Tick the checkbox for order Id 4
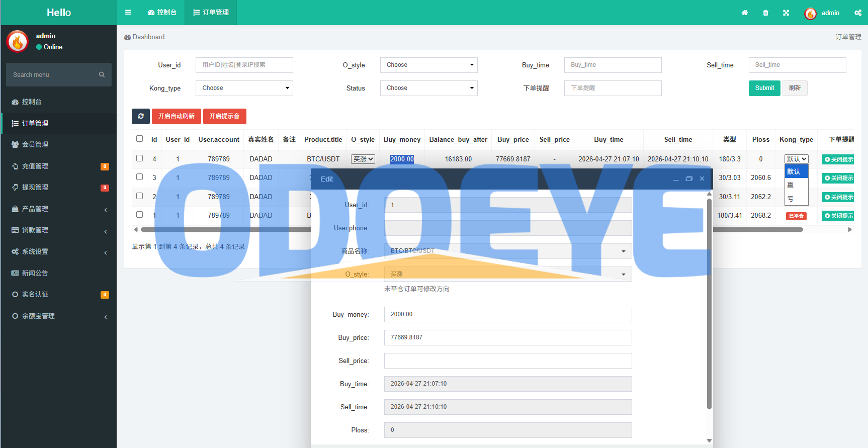 pyautogui.click(x=140, y=158)
